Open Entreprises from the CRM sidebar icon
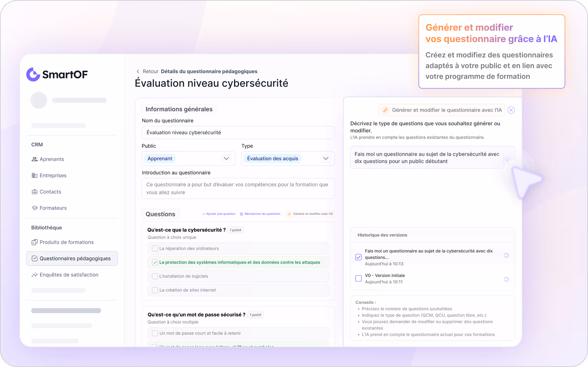Screen dimensions: 588x367 pos(34,175)
